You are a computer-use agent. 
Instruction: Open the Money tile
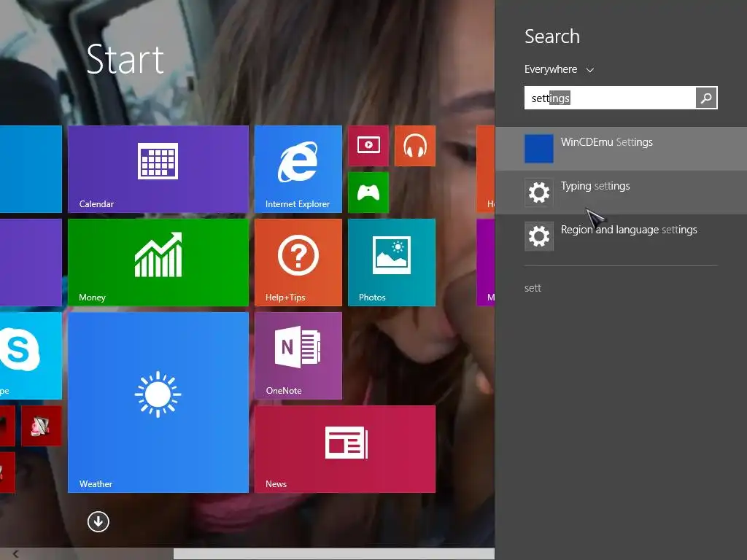point(158,262)
